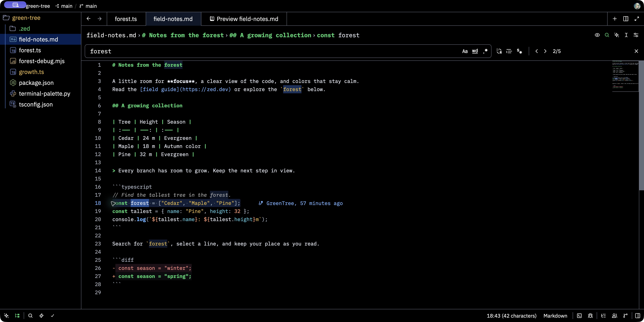Select the field-notes.md tab
The width and height of the screenshot is (644, 322).
click(x=173, y=19)
